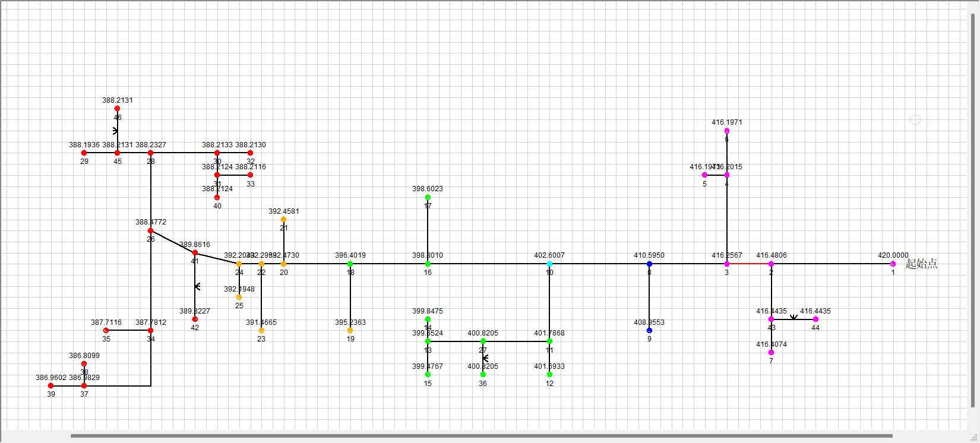Select the blue node 8 on main line
The image size is (980, 443).
(649, 264)
